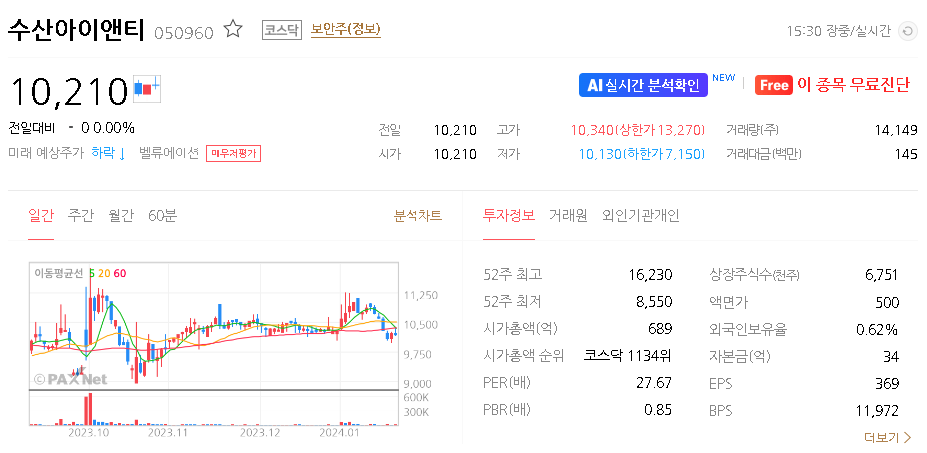
Task: Click the 전일대비 0 0.00% text
Action: [x=72, y=128]
